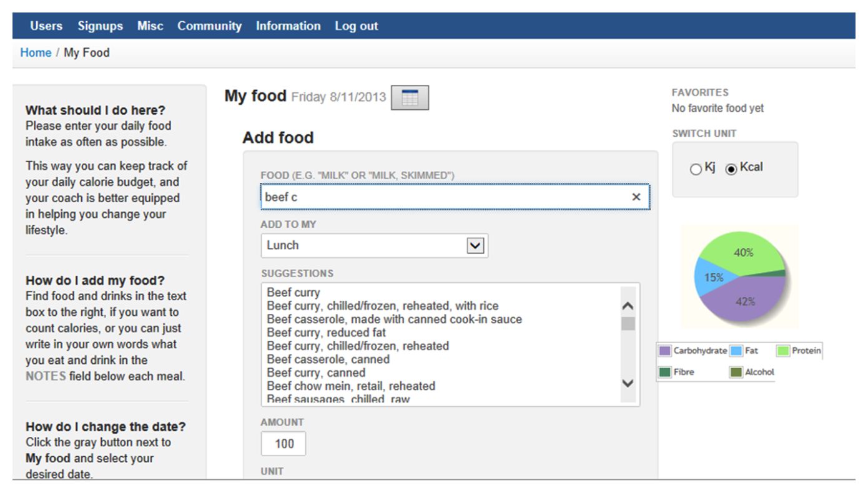Viewport: 868px width, 493px height.
Task: Go to Home via breadcrumb link
Action: 36,53
